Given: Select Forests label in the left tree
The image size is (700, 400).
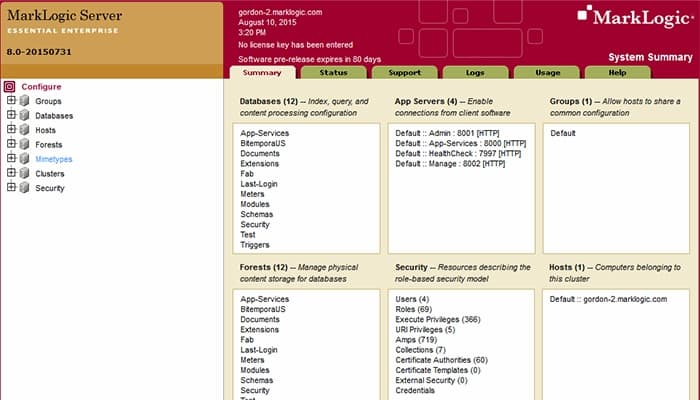Looking at the screenshot, I should pos(49,145).
